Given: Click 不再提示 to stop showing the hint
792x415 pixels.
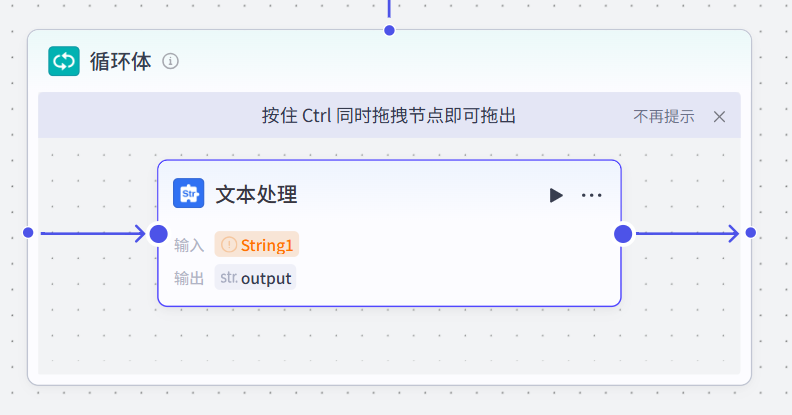Looking at the screenshot, I should 663,116.
